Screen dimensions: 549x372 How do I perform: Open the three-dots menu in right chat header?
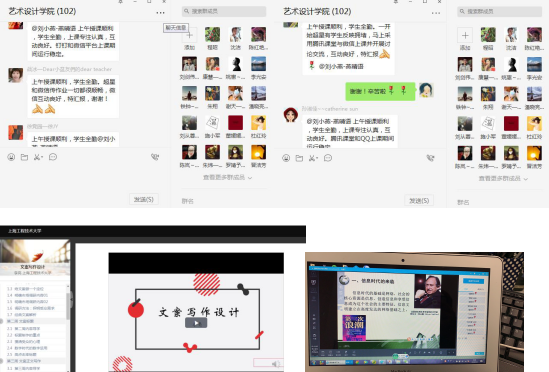(436, 13)
